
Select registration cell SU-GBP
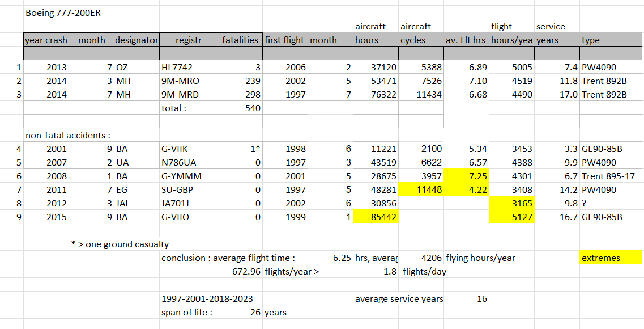tap(188, 189)
